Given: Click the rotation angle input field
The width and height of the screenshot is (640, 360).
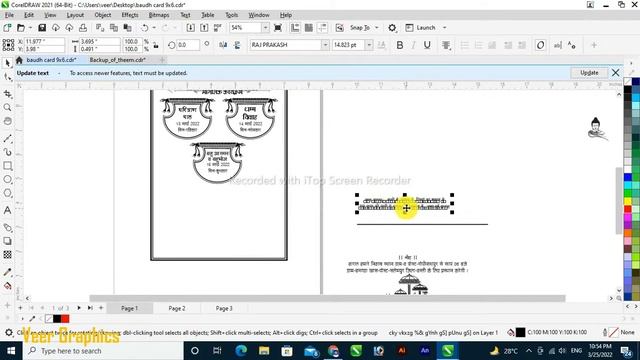Looking at the screenshot, I should click(x=188, y=45).
